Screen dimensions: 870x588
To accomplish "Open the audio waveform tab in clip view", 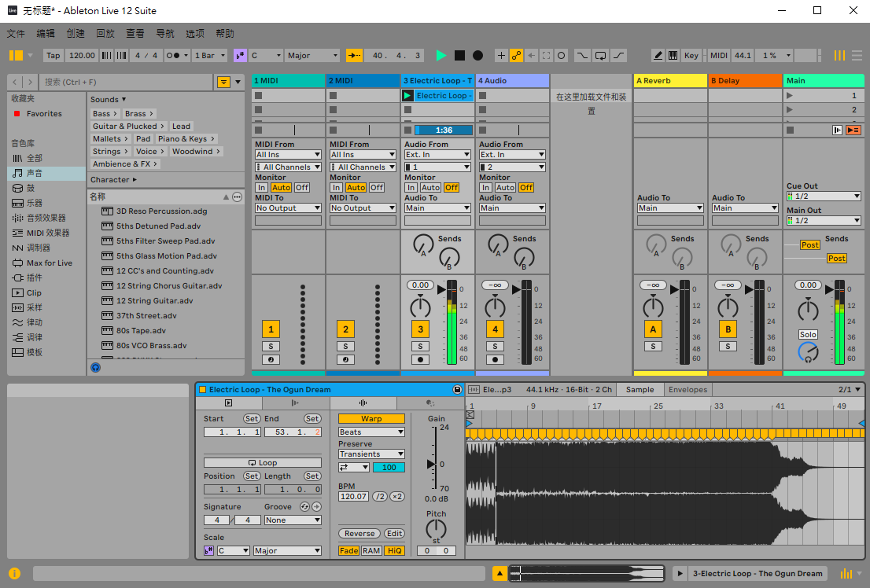I will tap(363, 402).
